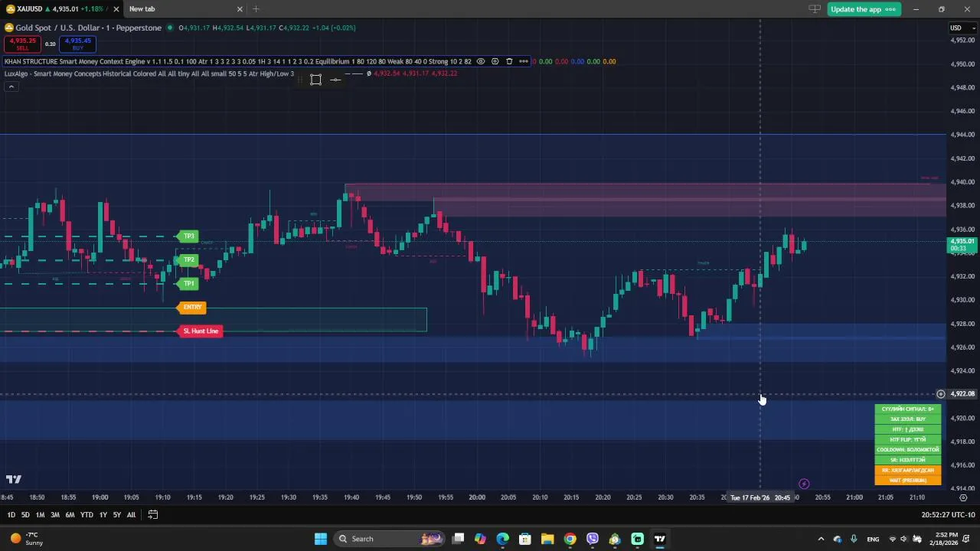Select 3M time range
980x551 pixels.
coord(55,515)
